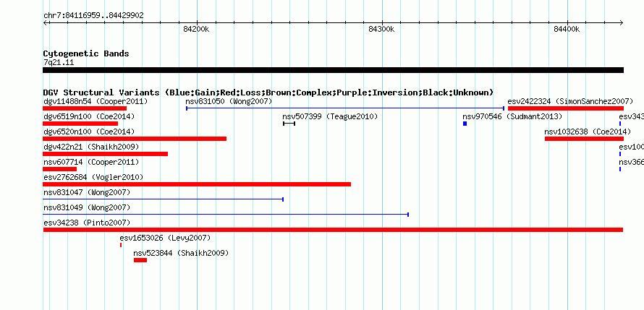The image size is (644, 310).
Task: Click the nsv523844 (Shaikh2009) label
Action: 181,253
